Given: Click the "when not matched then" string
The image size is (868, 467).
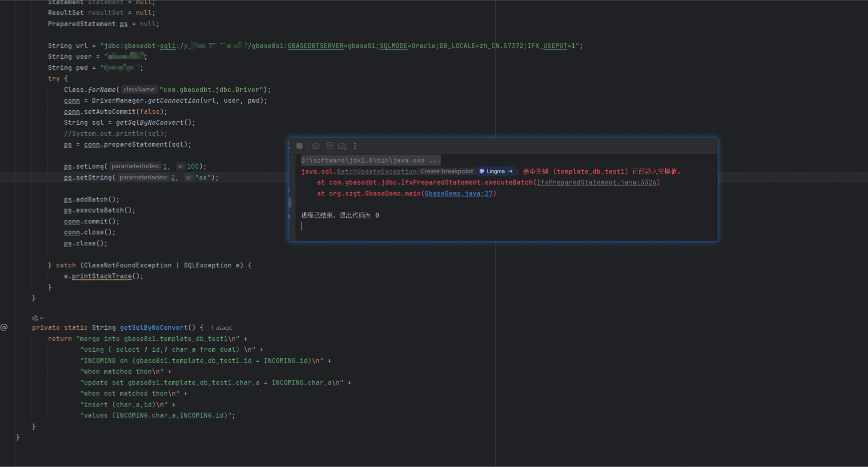Looking at the screenshot, I should 130,394.
